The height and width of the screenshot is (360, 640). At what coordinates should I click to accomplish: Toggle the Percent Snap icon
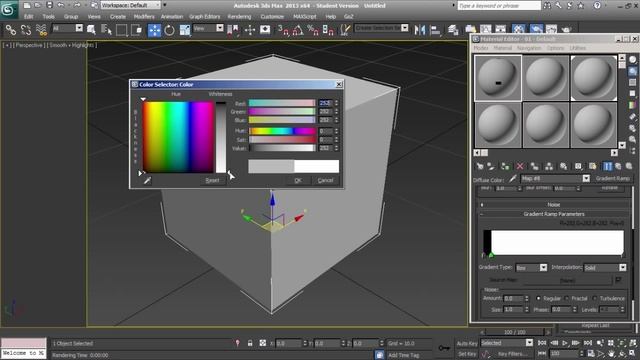point(313,30)
